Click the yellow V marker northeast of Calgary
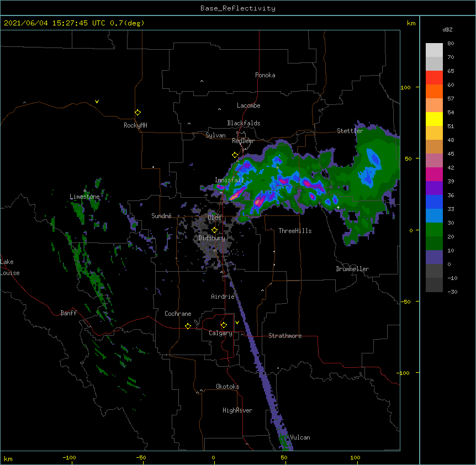 237,323
